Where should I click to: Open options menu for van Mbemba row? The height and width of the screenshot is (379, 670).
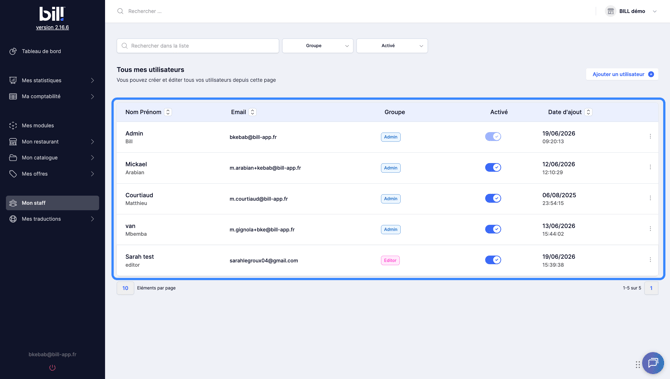(650, 229)
